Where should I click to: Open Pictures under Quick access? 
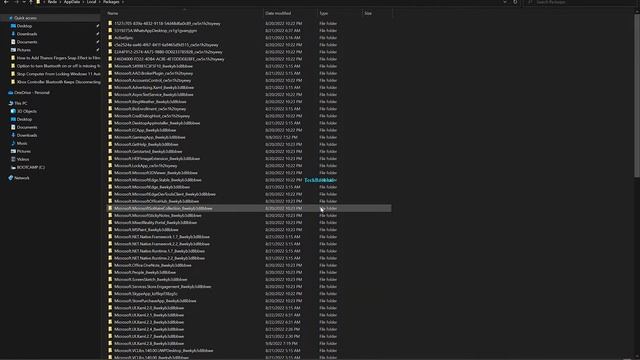click(24, 50)
